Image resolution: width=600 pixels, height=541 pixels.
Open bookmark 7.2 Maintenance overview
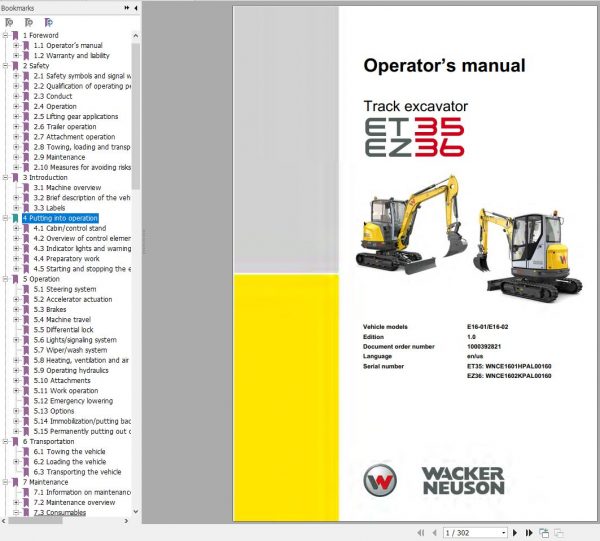coord(75,502)
